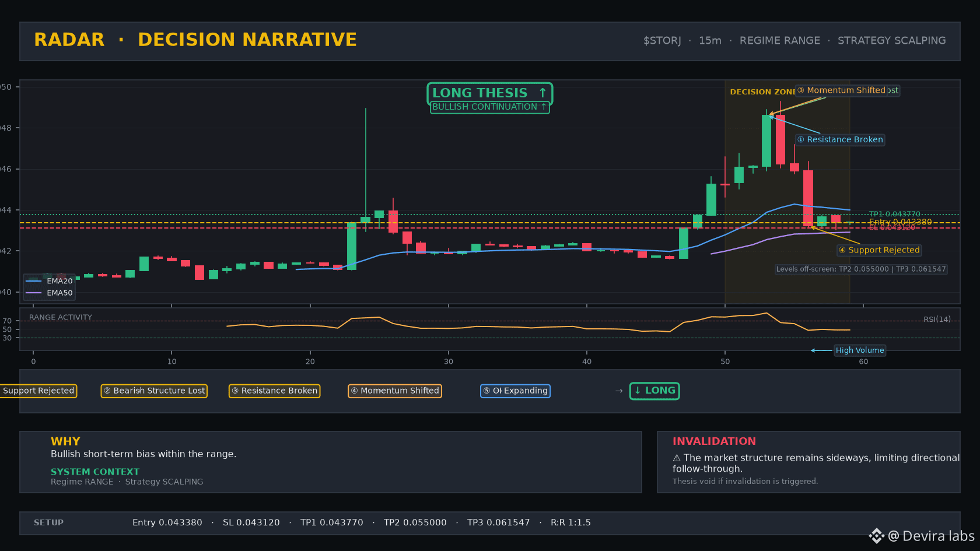
Task: Click the Levels off-screen TP2/TP3 note
Action: 861,269
